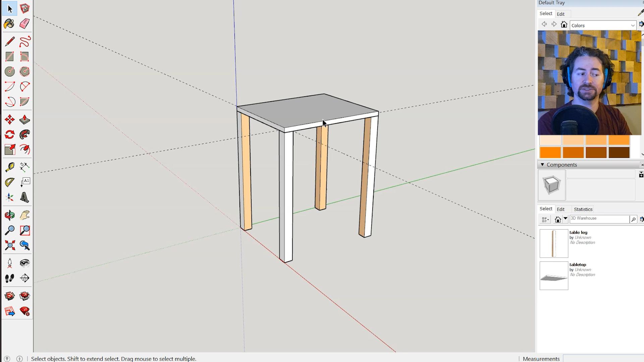Image resolution: width=644 pixels, height=362 pixels.
Task: Select the Rotate tool
Action: pyautogui.click(x=9, y=135)
